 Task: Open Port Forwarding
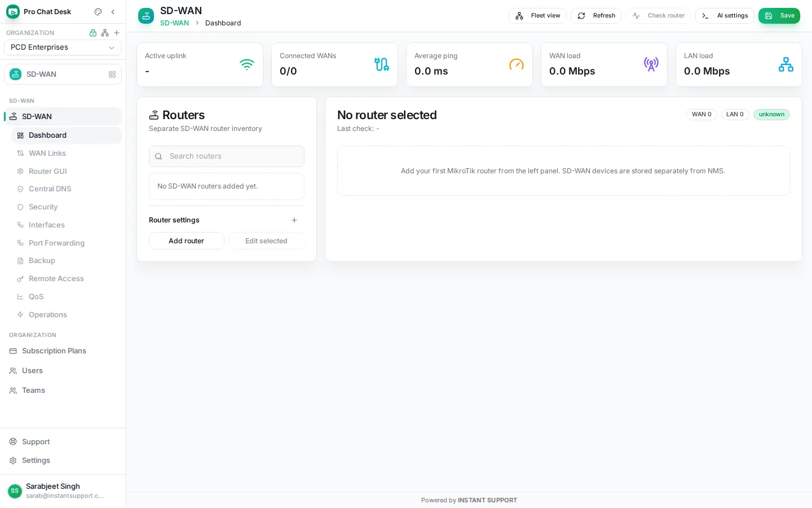click(x=67, y=243)
